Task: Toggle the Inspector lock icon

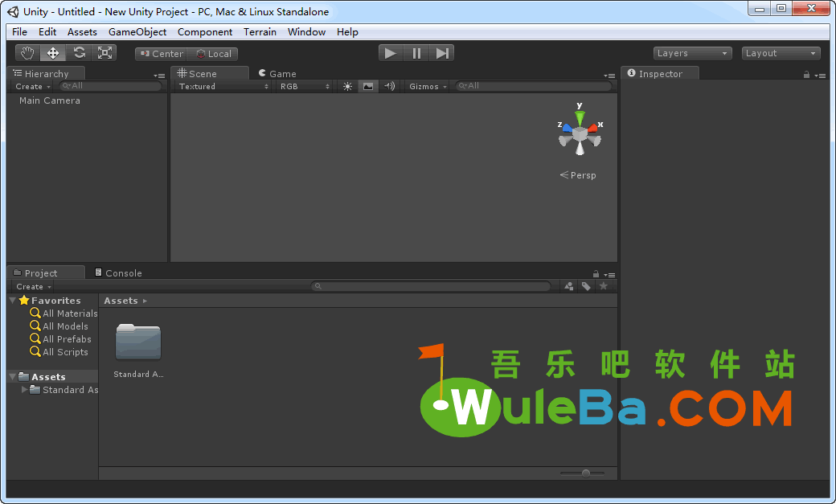Action: pos(807,75)
